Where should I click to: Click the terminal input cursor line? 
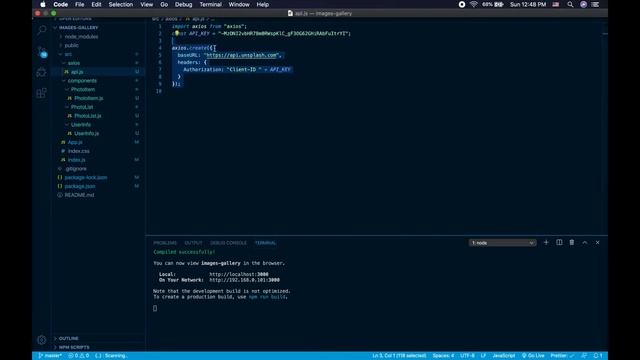point(155,308)
